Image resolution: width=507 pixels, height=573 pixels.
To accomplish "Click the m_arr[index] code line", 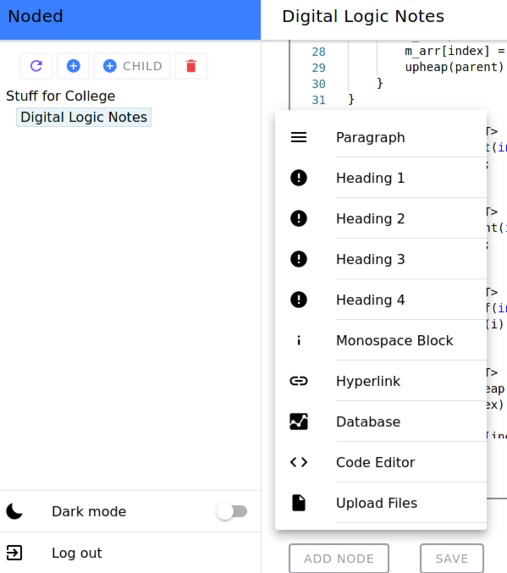I will click(x=455, y=51).
